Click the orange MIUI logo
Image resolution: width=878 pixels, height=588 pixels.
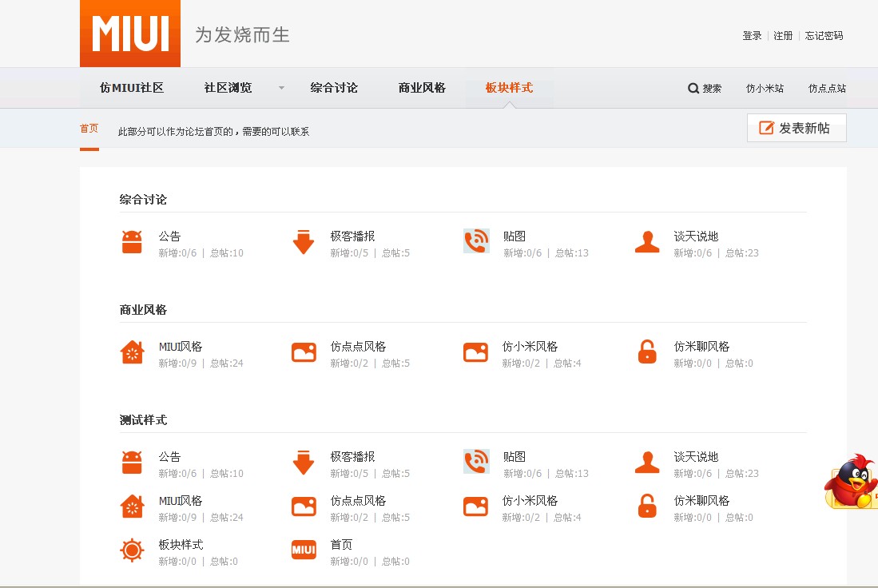tap(130, 34)
